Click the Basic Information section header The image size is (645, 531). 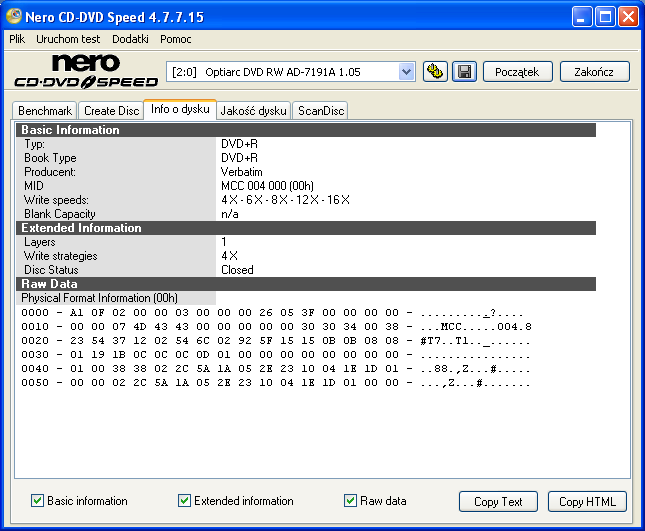click(x=306, y=130)
